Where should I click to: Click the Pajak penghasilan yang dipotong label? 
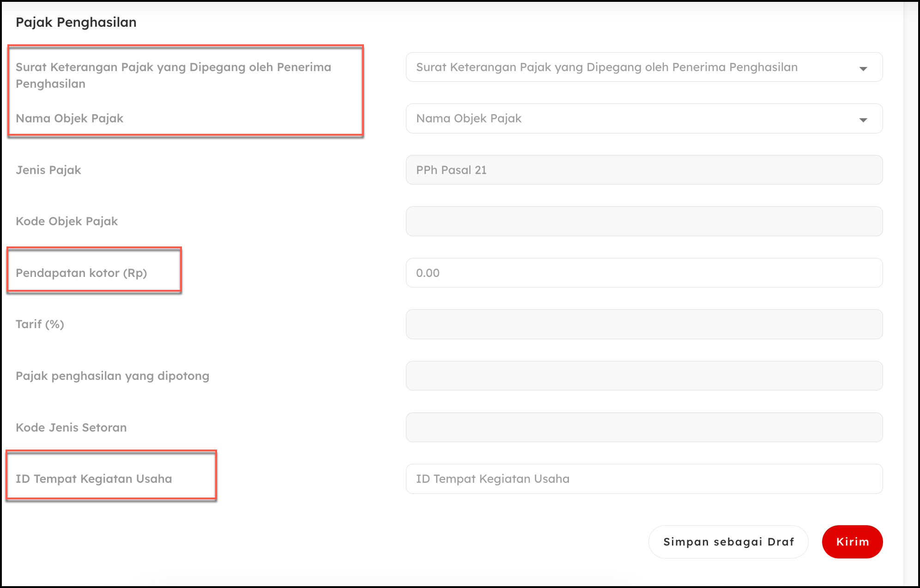[x=112, y=376]
